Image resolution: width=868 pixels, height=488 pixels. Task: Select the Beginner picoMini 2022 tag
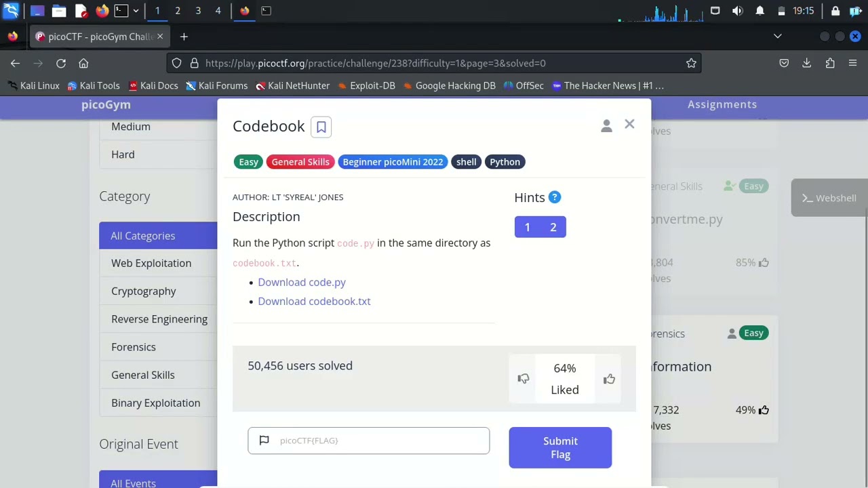393,162
